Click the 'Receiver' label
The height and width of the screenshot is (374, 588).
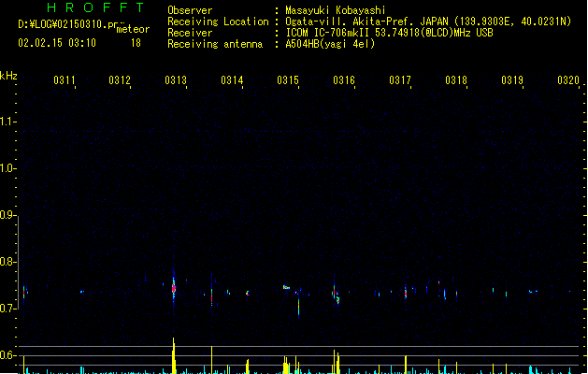tap(190, 33)
